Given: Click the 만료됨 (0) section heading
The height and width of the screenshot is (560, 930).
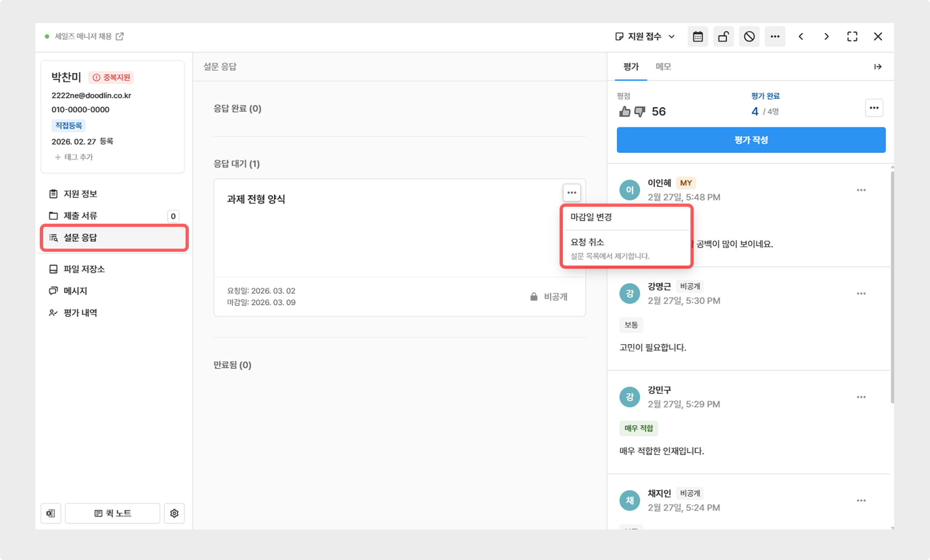Looking at the screenshot, I should point(232,365).
